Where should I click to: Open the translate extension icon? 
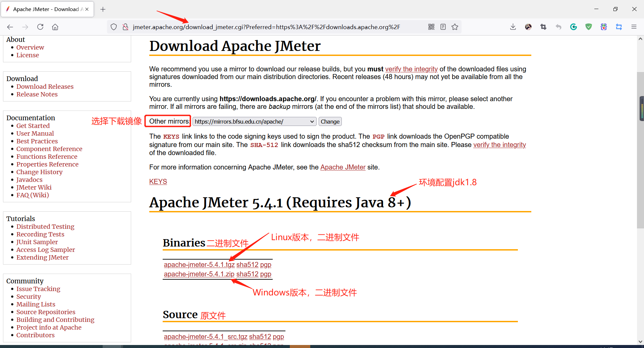[x=619, y=27]
